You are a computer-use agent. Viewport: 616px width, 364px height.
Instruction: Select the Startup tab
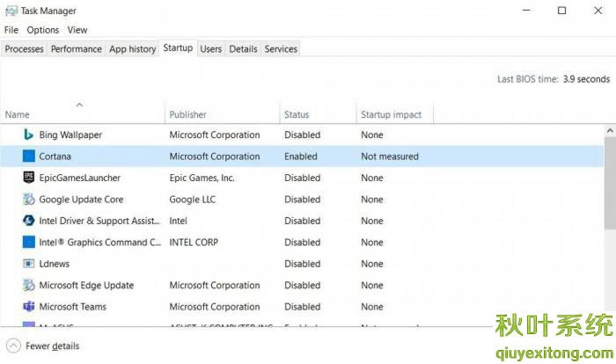tap(178, 47)
